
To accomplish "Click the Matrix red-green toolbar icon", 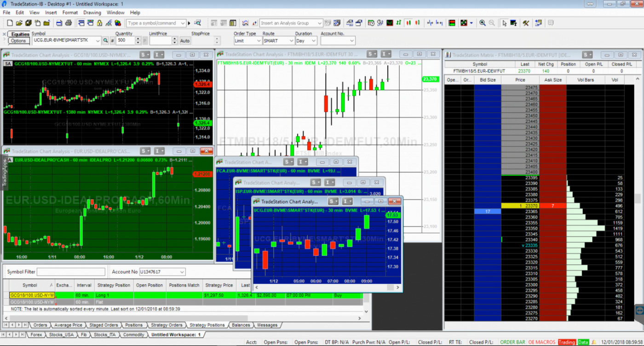I will click(x=452, y=23).
